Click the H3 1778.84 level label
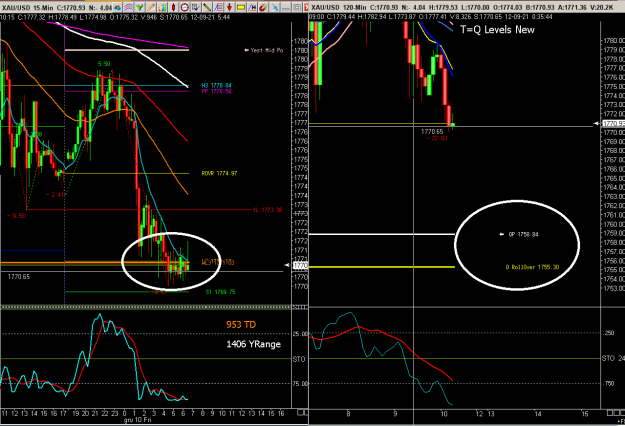 point(216,85)
